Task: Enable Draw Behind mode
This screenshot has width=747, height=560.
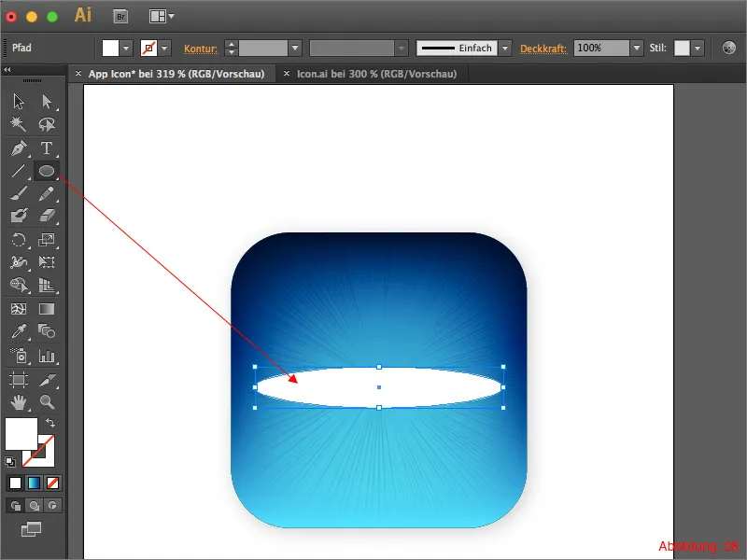Action: 35,506
